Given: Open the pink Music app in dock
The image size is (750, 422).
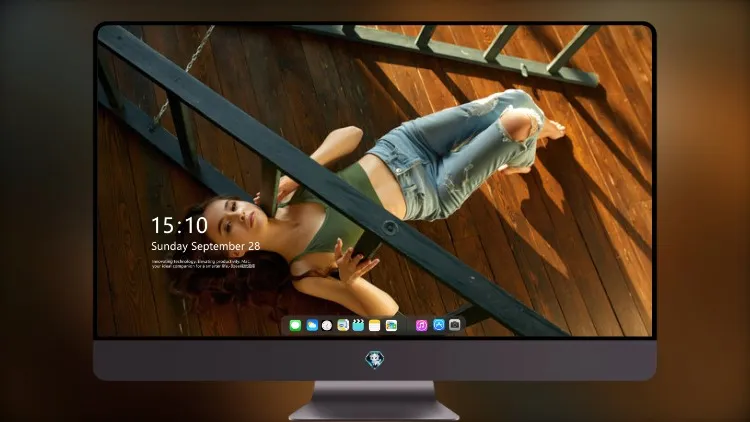Looking at the screenshot, I should click(421, 325).
